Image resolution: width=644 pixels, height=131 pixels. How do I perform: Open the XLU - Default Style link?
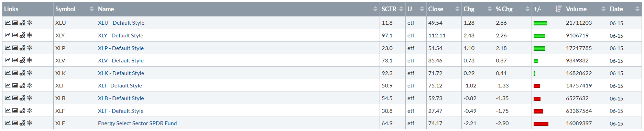click(121, 23)
